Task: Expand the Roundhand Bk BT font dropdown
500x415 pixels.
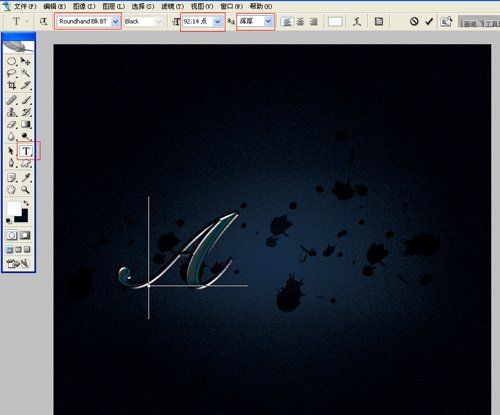Action: 115,22
